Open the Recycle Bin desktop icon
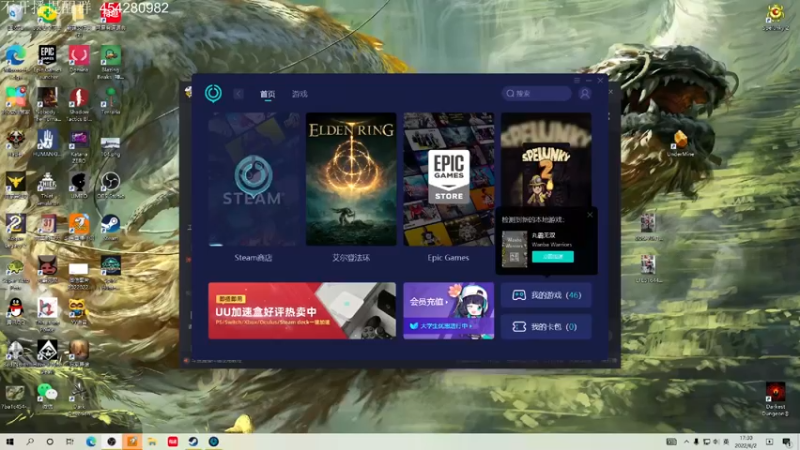The width and height of the screenshot is (800, 450). 15,17
